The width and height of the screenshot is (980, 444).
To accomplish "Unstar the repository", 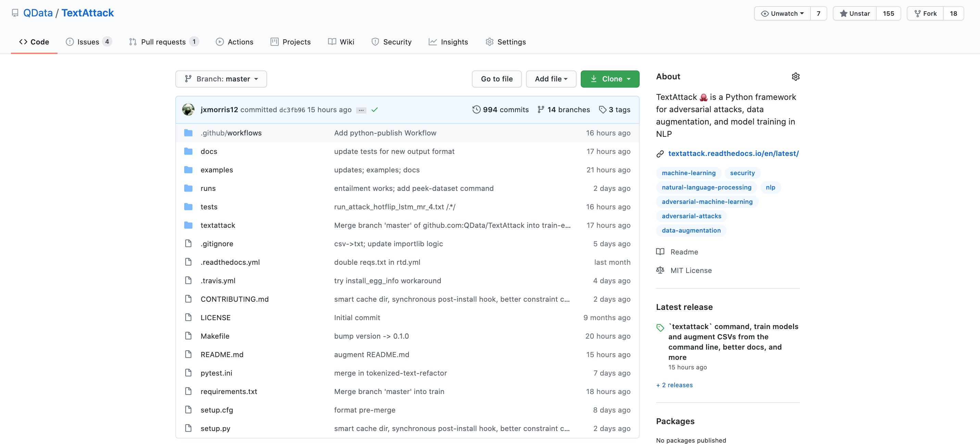I will click(x=854, y=13).
